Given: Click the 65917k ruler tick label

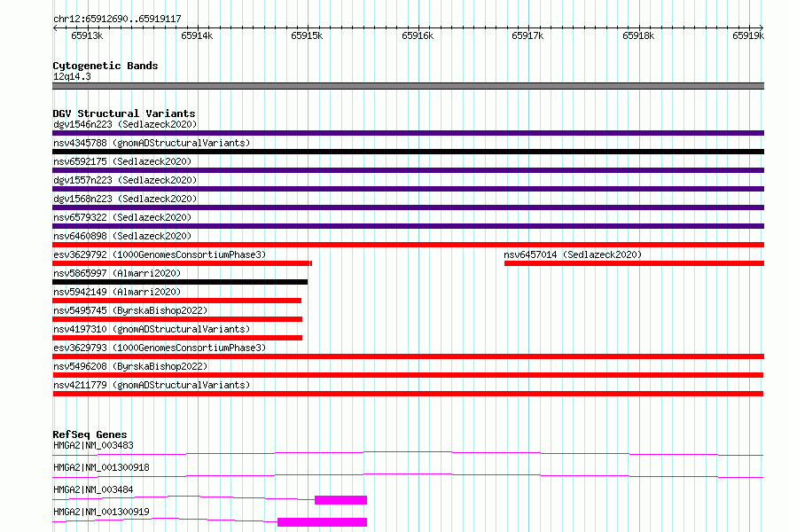Looking at the screenshot, I should click(x=527, y=35).
